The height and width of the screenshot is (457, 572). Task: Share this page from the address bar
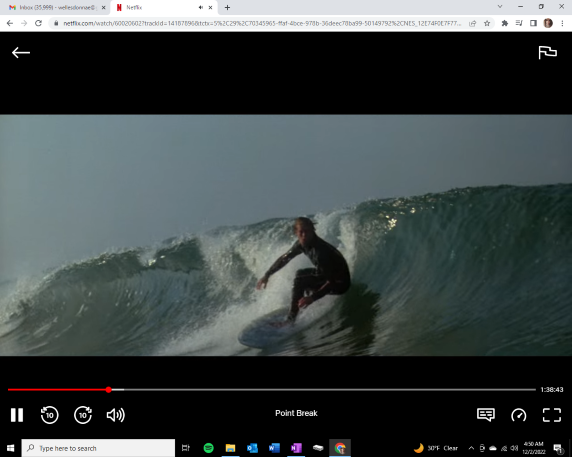(472, 23)
